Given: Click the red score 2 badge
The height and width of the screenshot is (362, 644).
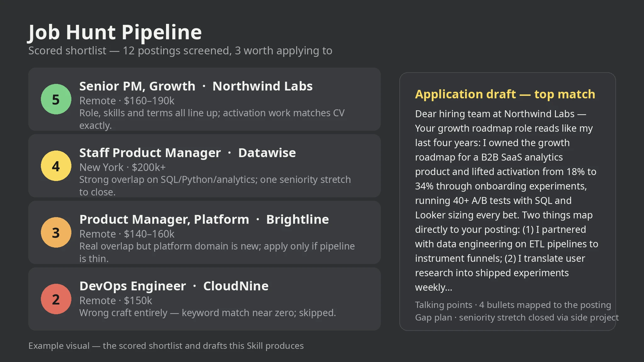Looking at the screenshot, I should [56, 299].
